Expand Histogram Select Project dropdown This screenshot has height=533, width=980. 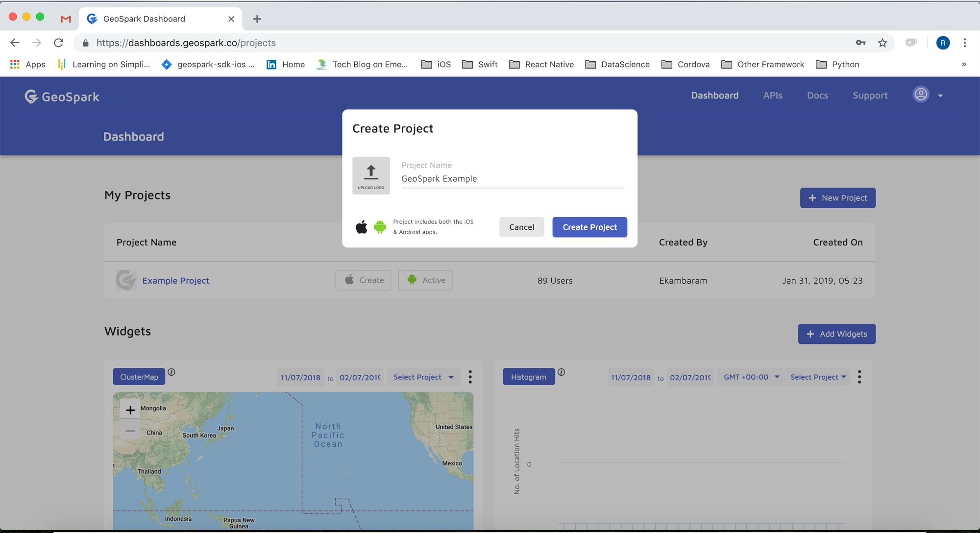pyautogui.click(x=818, y=377)
